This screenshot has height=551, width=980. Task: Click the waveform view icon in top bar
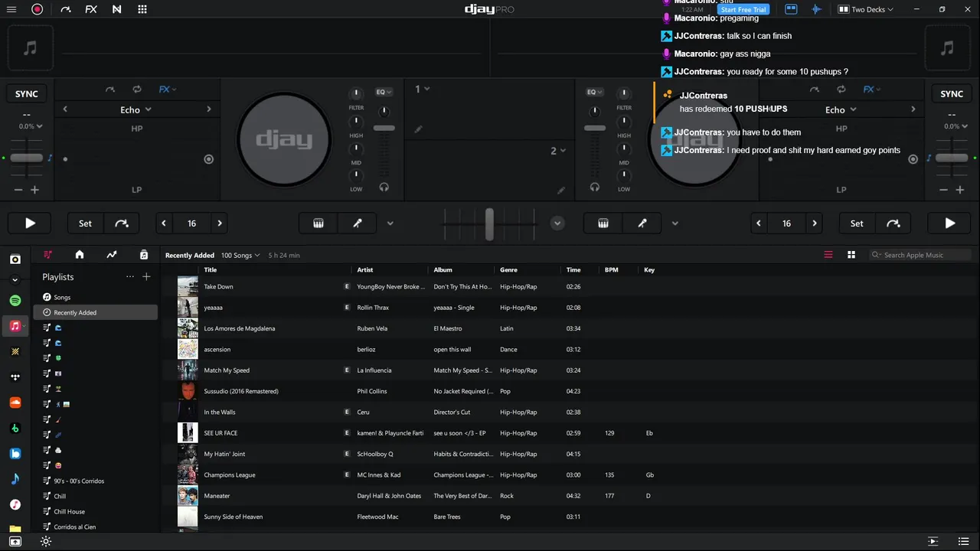[x=816, y=9]
